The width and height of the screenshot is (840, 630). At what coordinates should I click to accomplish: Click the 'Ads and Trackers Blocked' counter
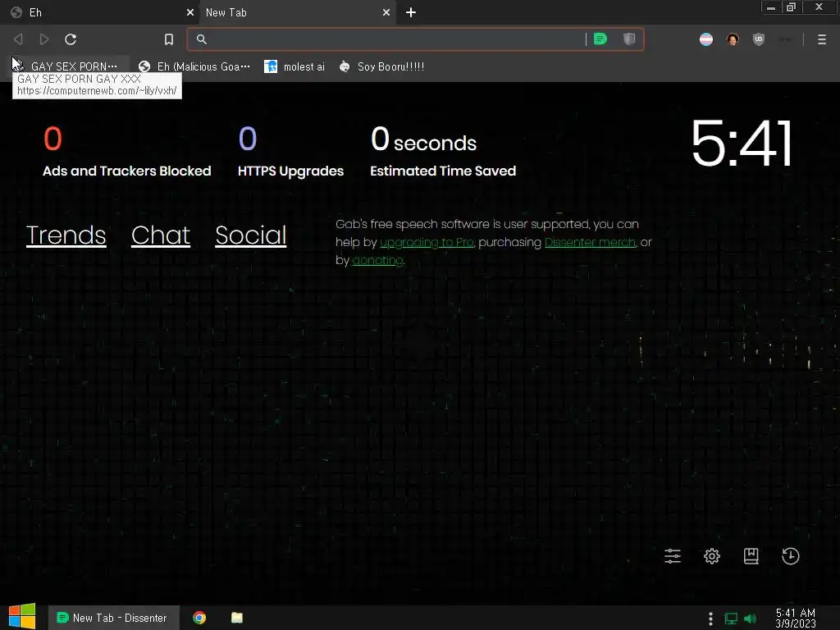pos(126,151)
